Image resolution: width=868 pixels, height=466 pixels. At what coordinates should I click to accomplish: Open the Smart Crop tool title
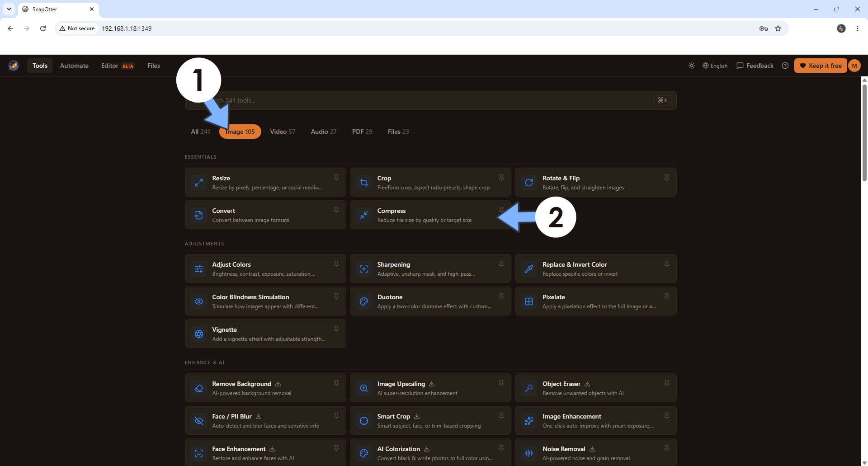[x=394, y=416]
